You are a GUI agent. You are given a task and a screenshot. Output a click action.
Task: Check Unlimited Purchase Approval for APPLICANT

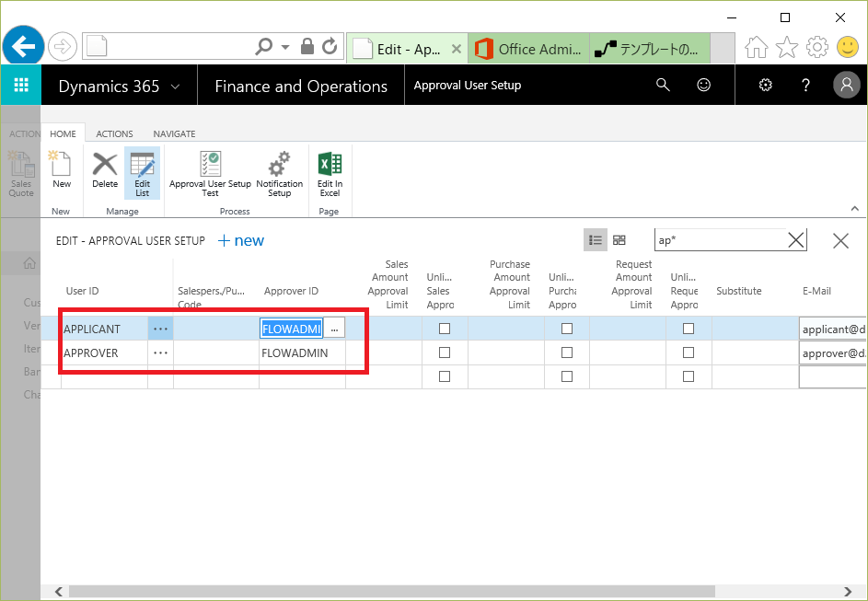pyautogui.click(x=567, y=329)
